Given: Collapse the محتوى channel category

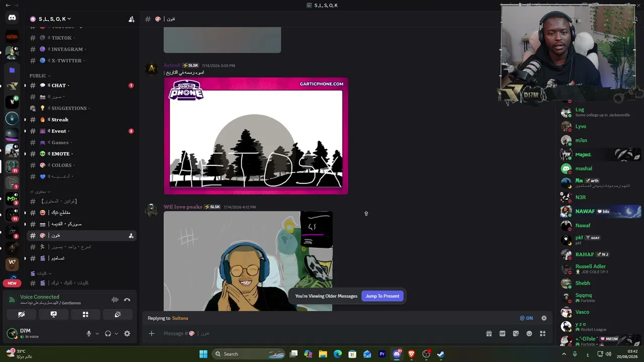Looking at the screenshot, I should pos(41,192).
